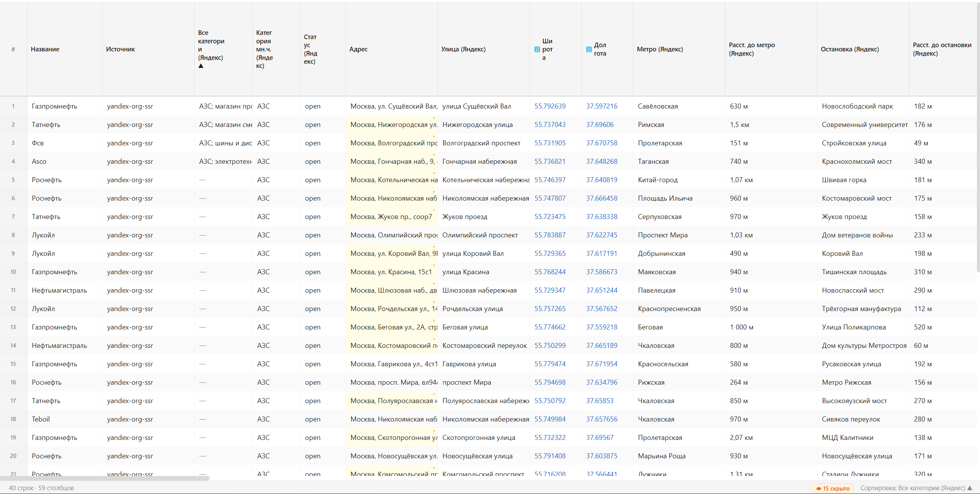Select the 'АЗС; электротехн' categories cell
This screenshot has width=980, height=494.
[x=224, y=161]
